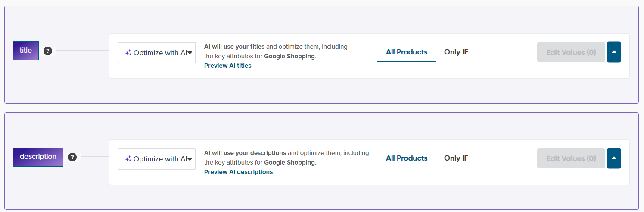
Task: Collapse the description rule with the up arrow
Action: click(614, 158)
